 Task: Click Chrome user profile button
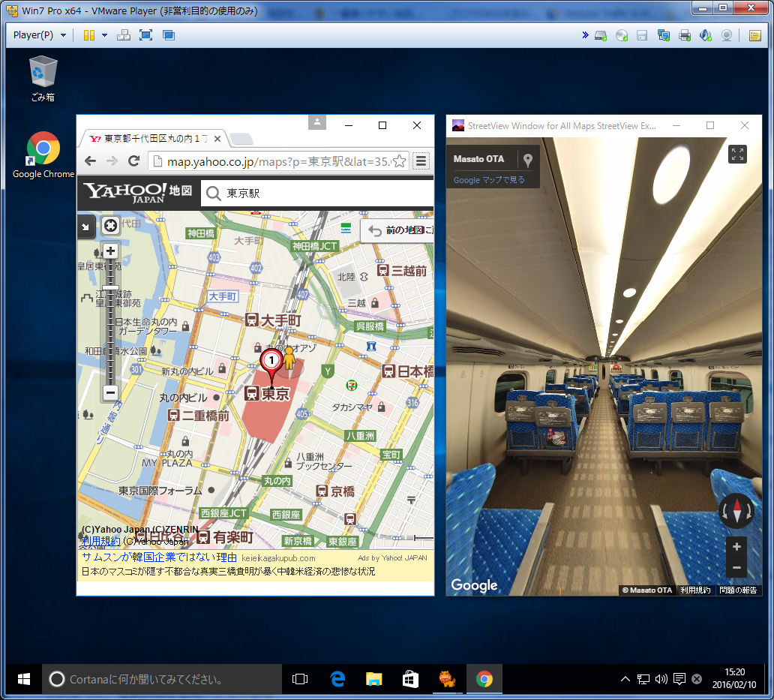click(x=317, y=122)
